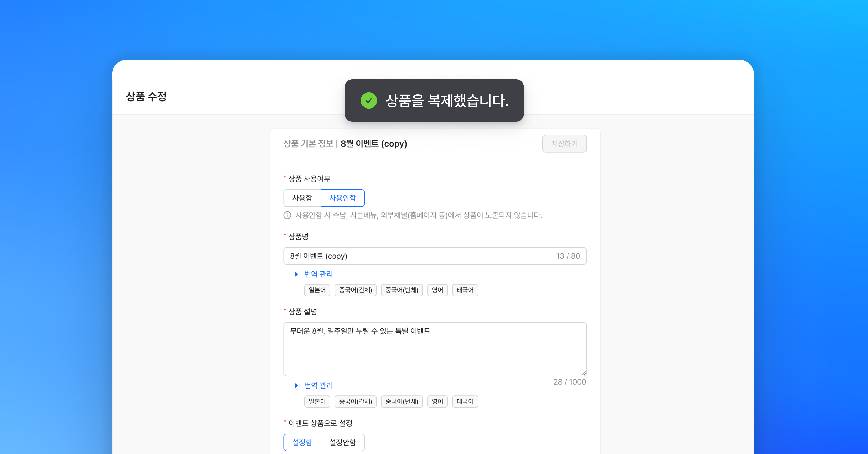
Task: Click the green check icon in toast
Action: click(x=369, y=100)
